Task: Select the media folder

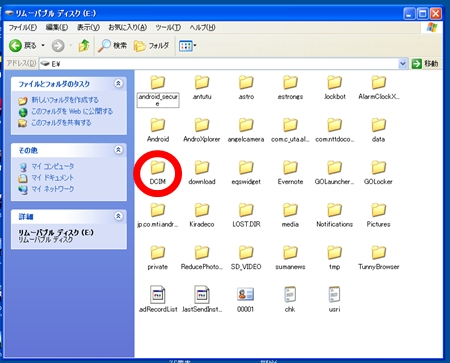Action: click(x=290, y=215)
